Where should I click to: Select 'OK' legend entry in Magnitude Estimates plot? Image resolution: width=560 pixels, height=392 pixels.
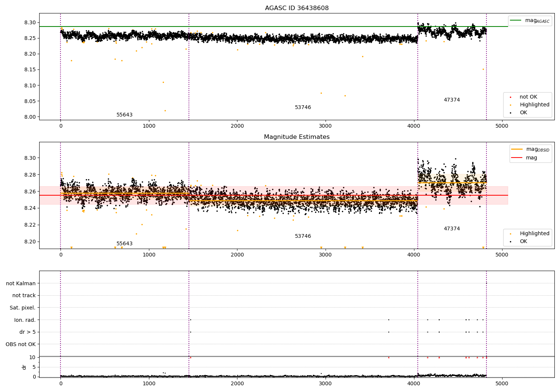(523, 242)
